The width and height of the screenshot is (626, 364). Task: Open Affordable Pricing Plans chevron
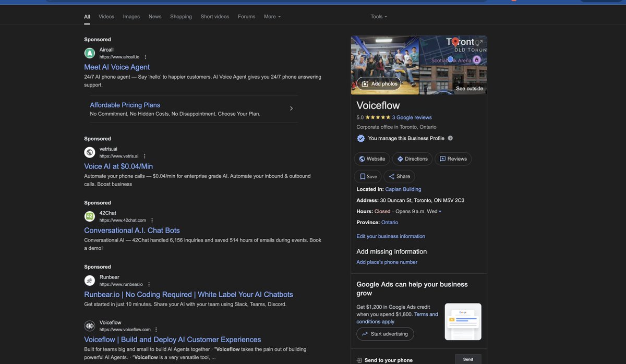click(291, 108)
